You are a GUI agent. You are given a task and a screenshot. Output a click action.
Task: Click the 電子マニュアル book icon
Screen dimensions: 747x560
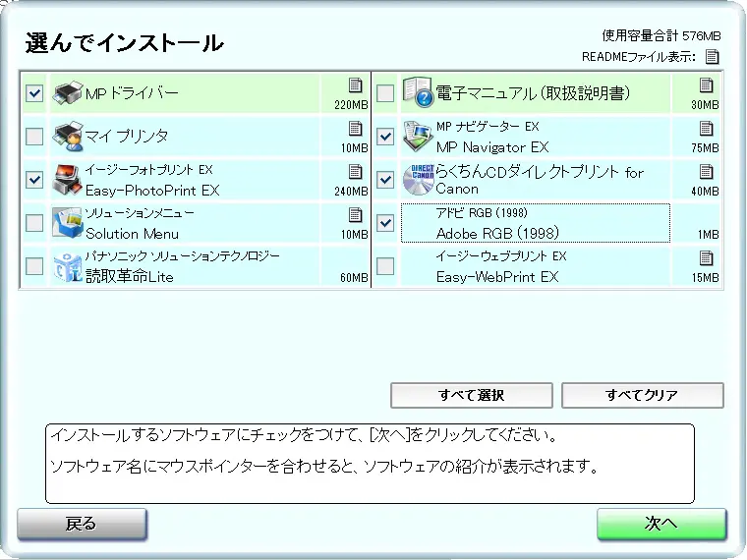coord(418,91)
